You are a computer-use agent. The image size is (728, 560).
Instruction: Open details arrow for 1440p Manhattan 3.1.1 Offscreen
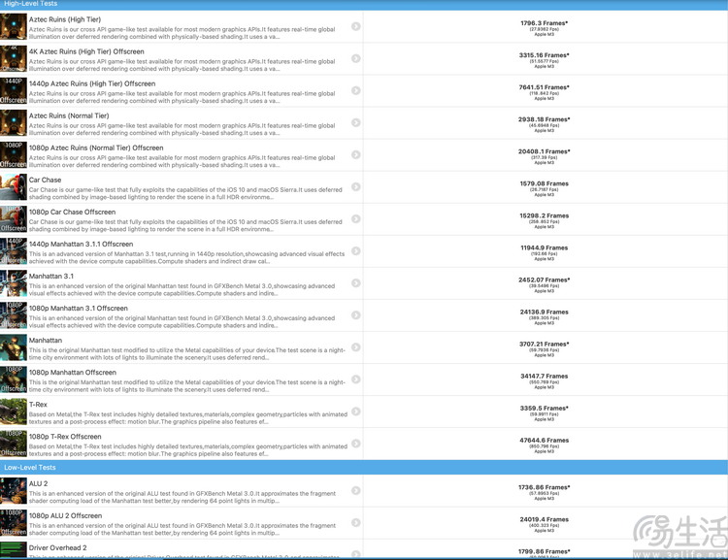pos(356,250)
